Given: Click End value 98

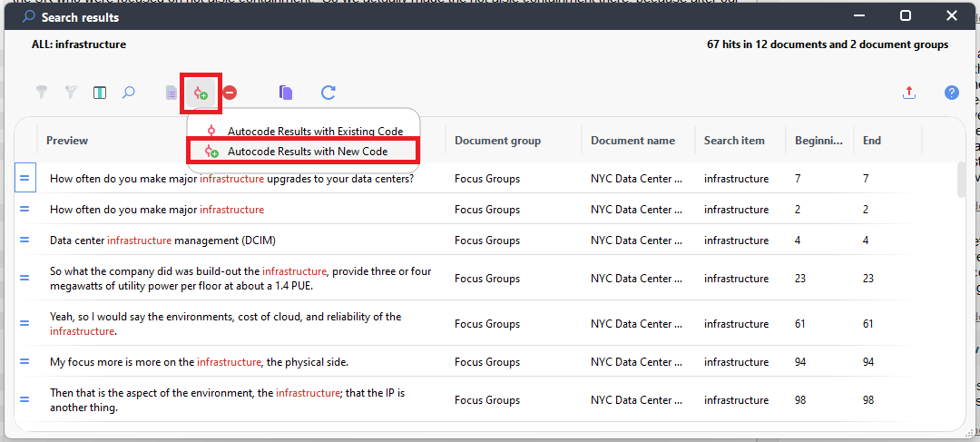Looking at the screenshot, I should tap(868, 400).
